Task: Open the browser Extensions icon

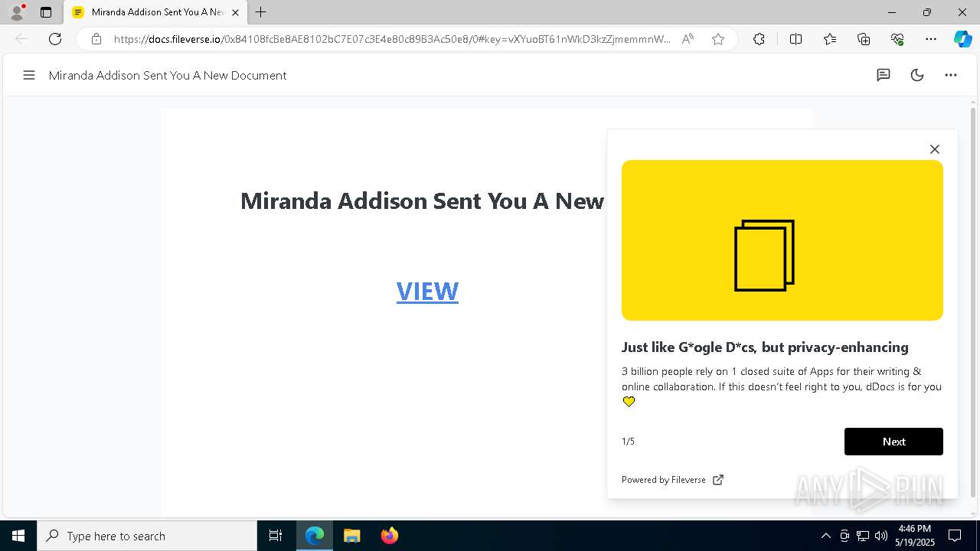Action: click(x=759, y=39)
